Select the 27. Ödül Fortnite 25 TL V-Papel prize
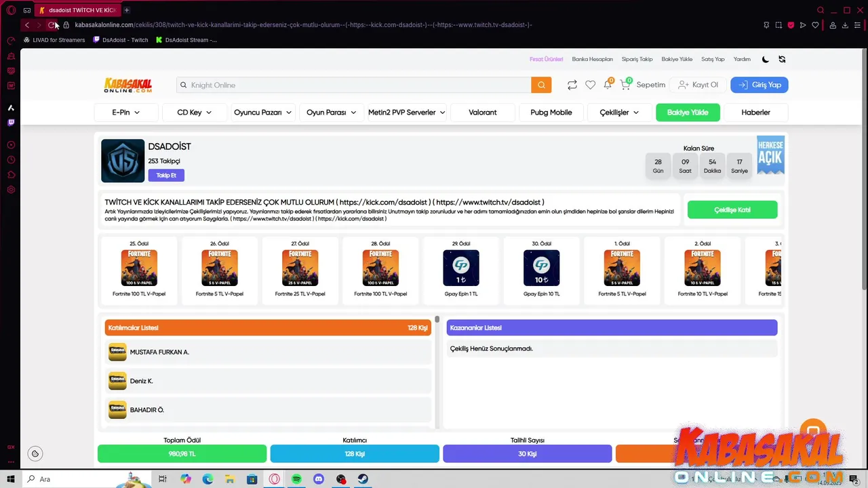This screenshot has width=868, height=488. pyautogui.click(x=300, y=268)
